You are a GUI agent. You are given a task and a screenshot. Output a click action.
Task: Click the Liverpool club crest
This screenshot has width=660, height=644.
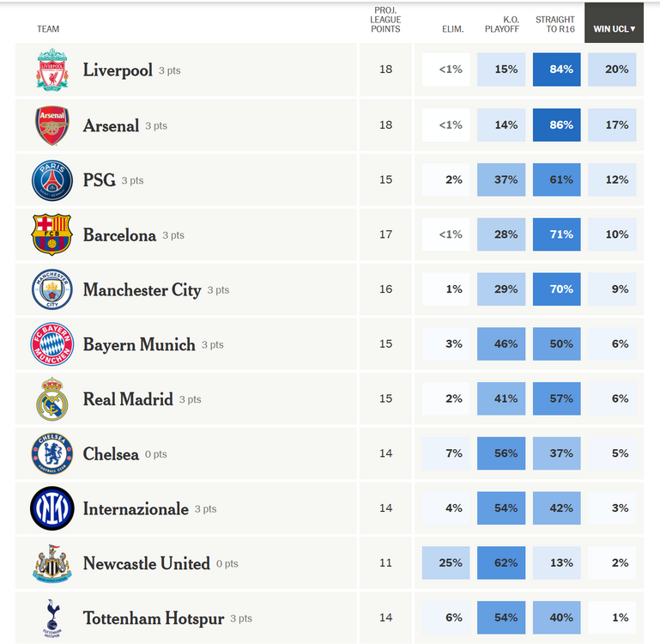tap(52, 70)
